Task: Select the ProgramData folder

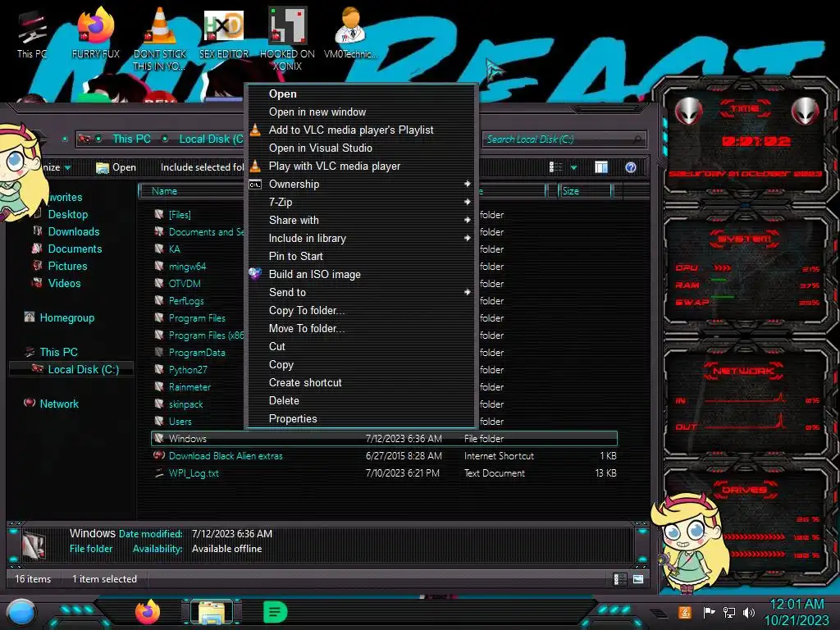Action: (x=197, y=353)
